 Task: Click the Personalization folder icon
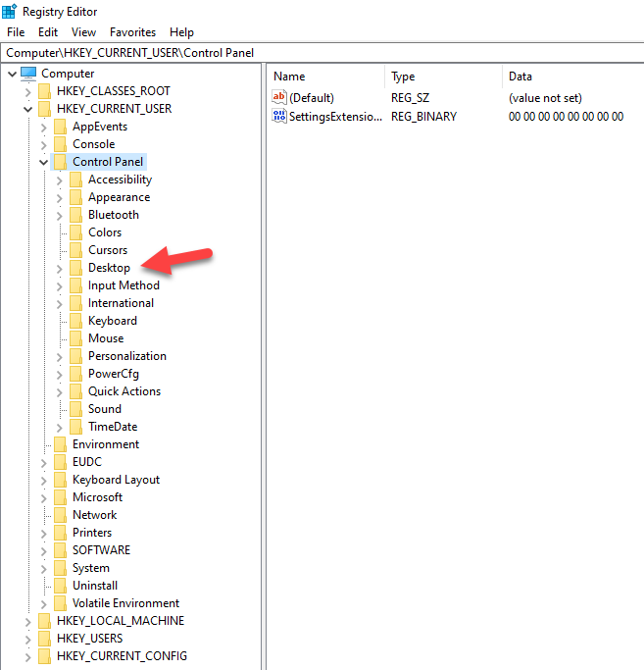tap(75, 356)
